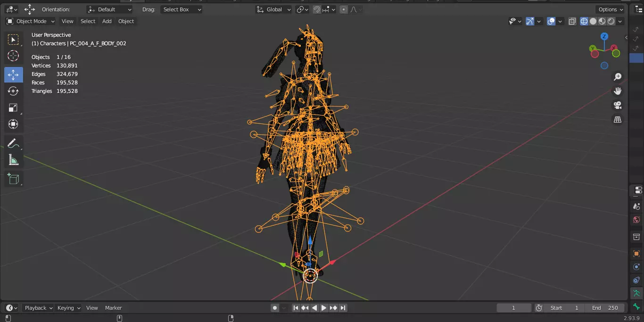Open the World properties tab
The image size is (644, 322).
tap(636, 220)
